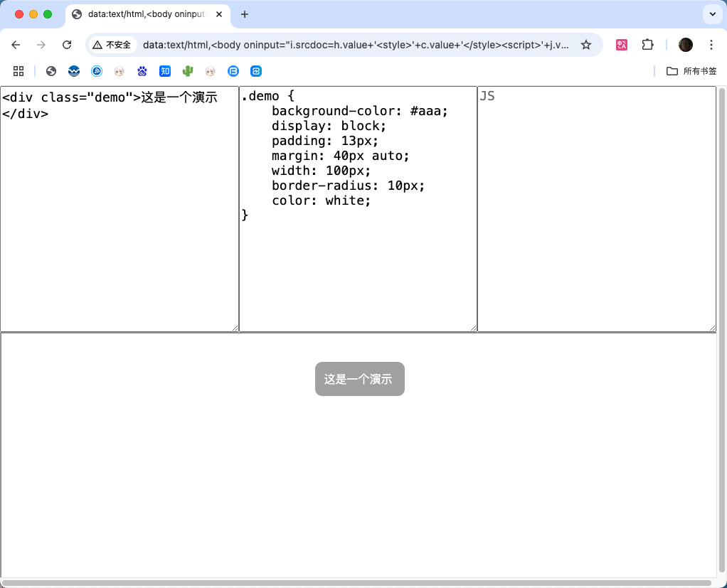
Task: Click the green cactus bookmark icon
Action: pos(187,71)
